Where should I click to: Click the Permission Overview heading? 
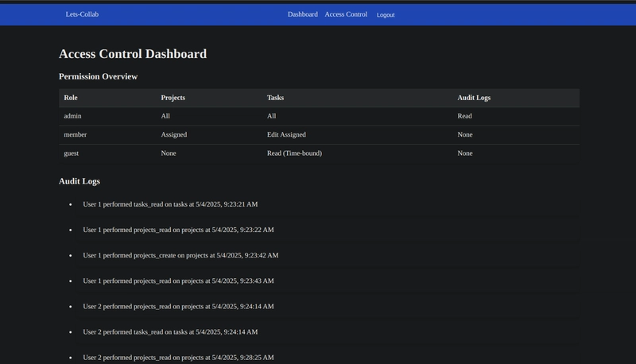[98, 76]
